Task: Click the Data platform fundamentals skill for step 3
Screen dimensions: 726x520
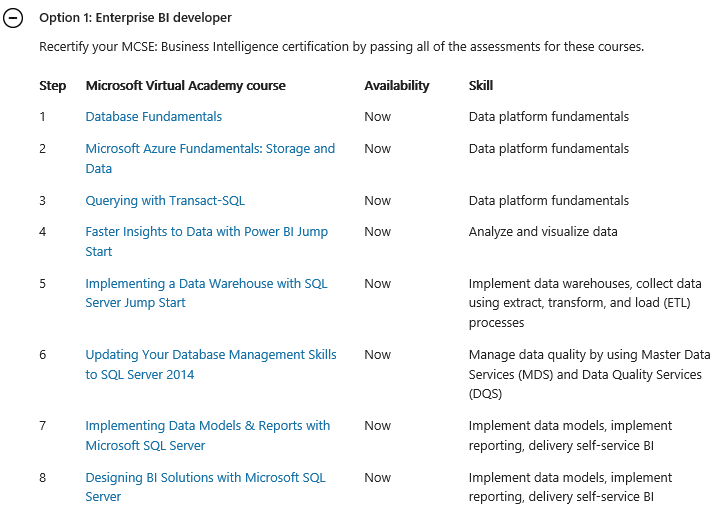Action: (549, 200)
